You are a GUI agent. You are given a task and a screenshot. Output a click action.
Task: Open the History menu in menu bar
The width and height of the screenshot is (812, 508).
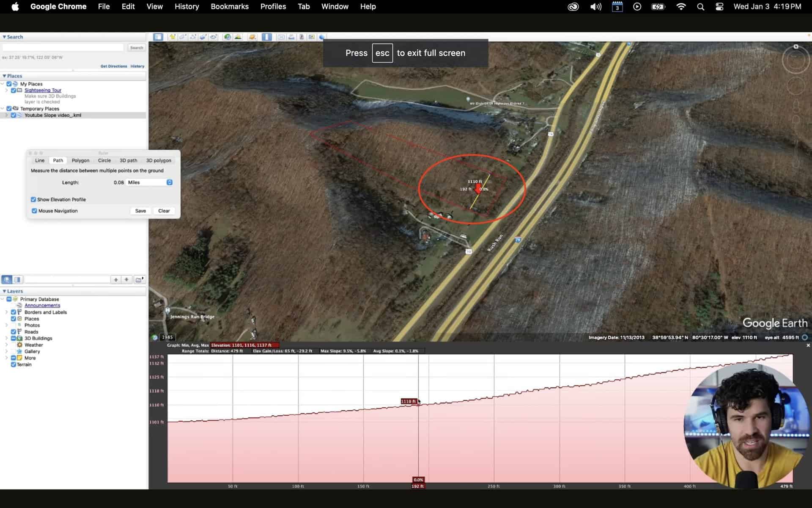(187, 7)
